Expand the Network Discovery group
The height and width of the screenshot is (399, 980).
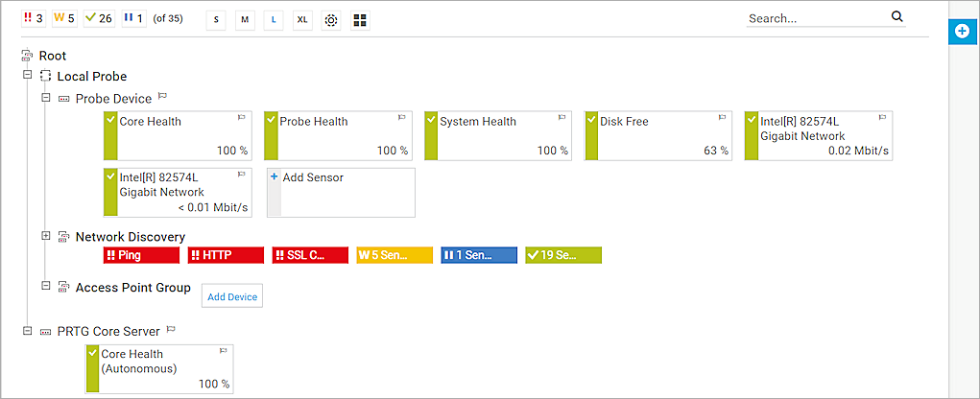[46, 236]
